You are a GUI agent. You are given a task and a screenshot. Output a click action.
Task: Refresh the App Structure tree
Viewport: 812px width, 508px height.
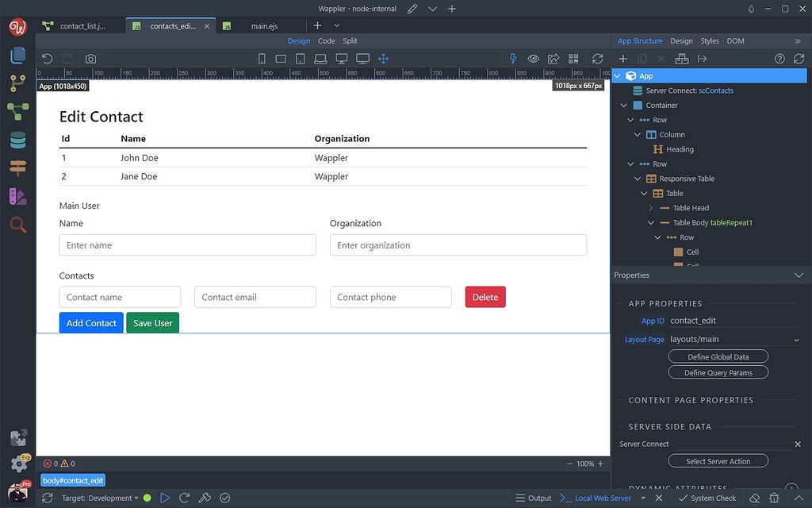tap(799, 58)
